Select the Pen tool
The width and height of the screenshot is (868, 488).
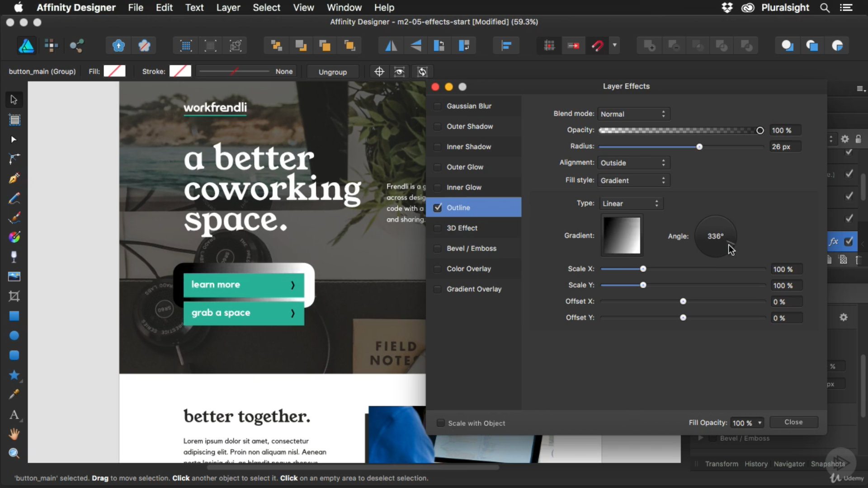(14, 178)
